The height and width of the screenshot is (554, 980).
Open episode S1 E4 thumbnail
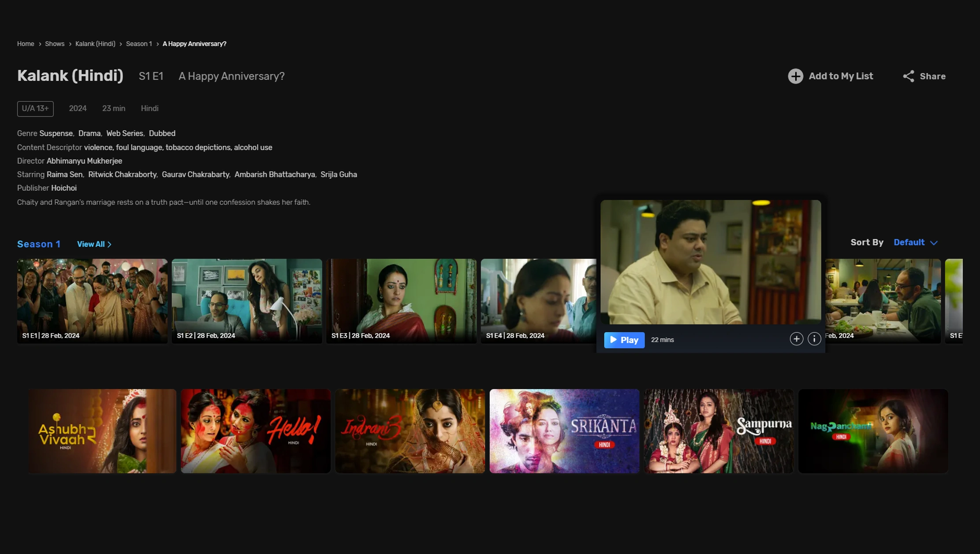[538, 301]
